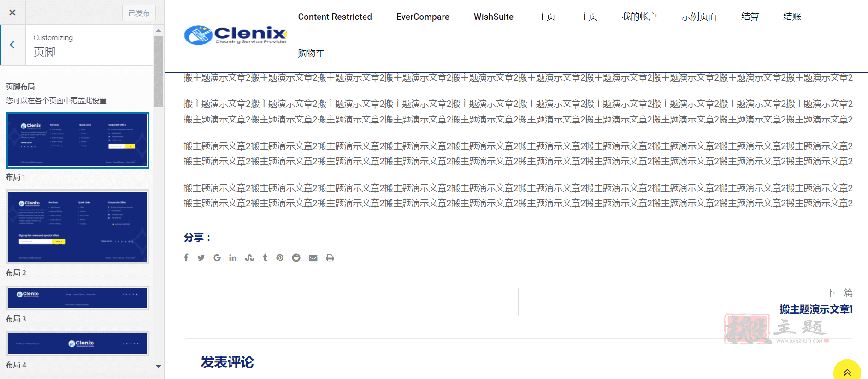Click the 发表评论 heading
The height and width of the screenshot is (379, 868).
coord(227,362)
